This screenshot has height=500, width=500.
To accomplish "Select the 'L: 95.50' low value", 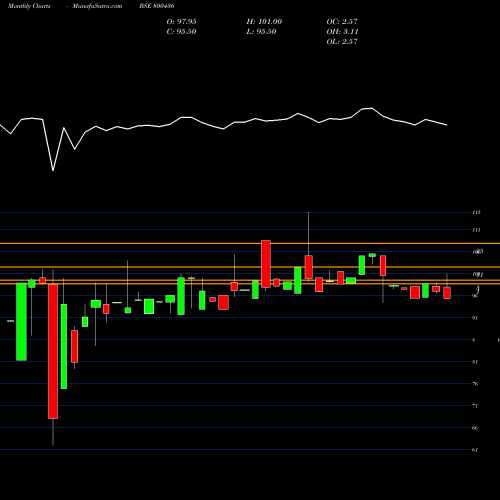I will 261,31.
